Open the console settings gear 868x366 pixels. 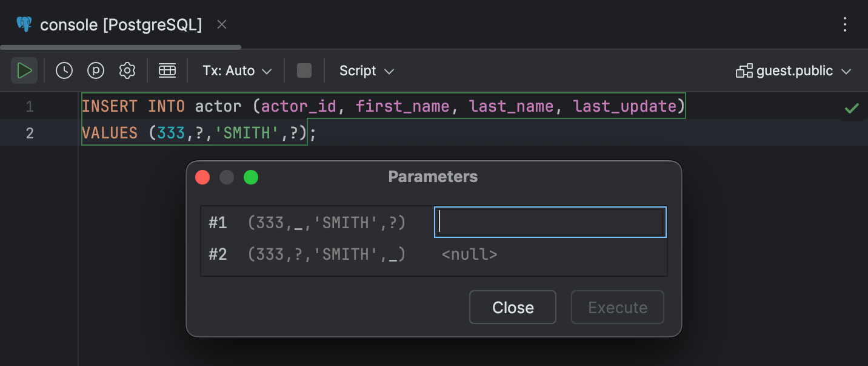click(x=127, y=70)
